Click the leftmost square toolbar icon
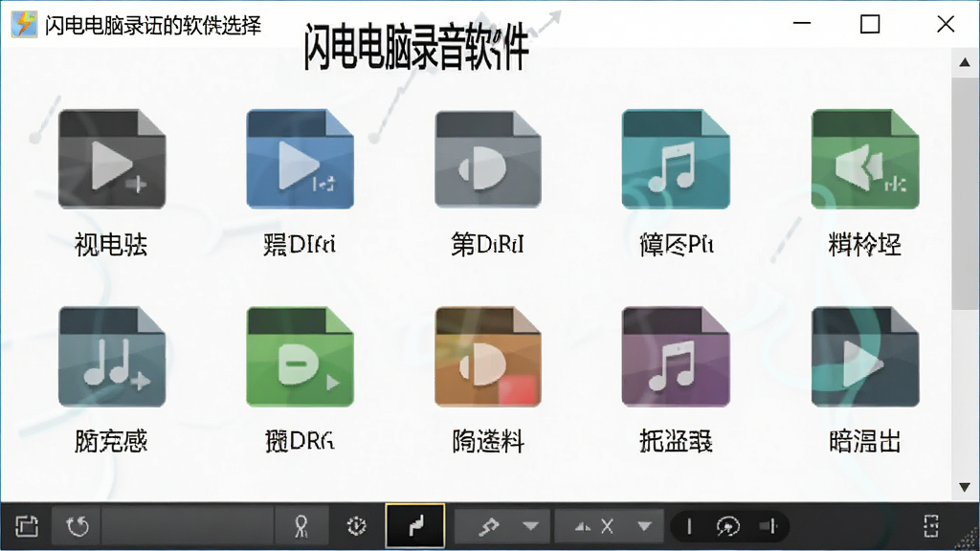Viewport: 980px width, 551px height. [x=26, y=526]
